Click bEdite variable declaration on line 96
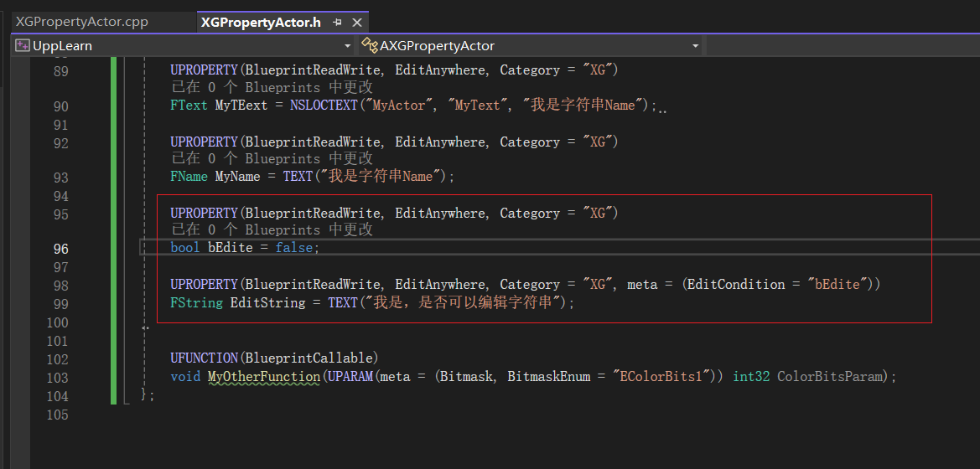Viewport: 980px width, 469px height. coord(230,248)
